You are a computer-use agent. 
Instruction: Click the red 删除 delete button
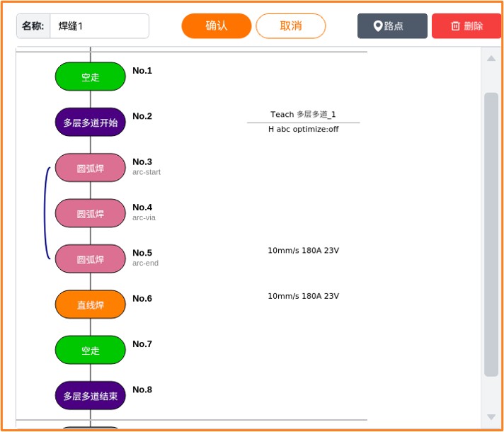pos(466,26)
